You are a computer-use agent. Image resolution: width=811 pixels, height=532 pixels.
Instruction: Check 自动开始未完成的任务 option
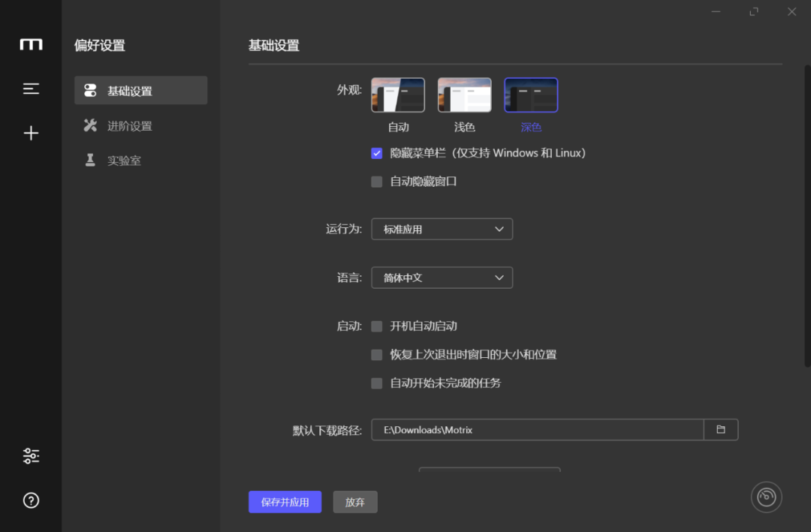tap(376, 383)
